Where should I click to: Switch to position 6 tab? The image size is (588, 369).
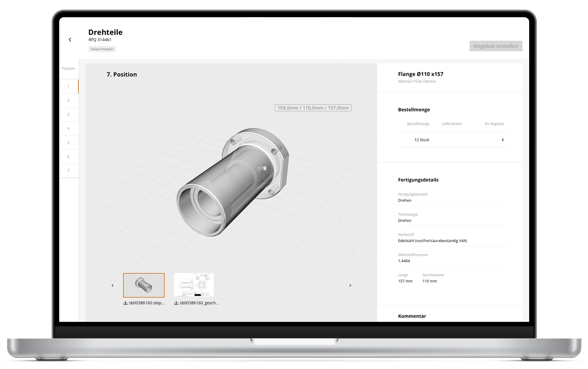[69, 157]
